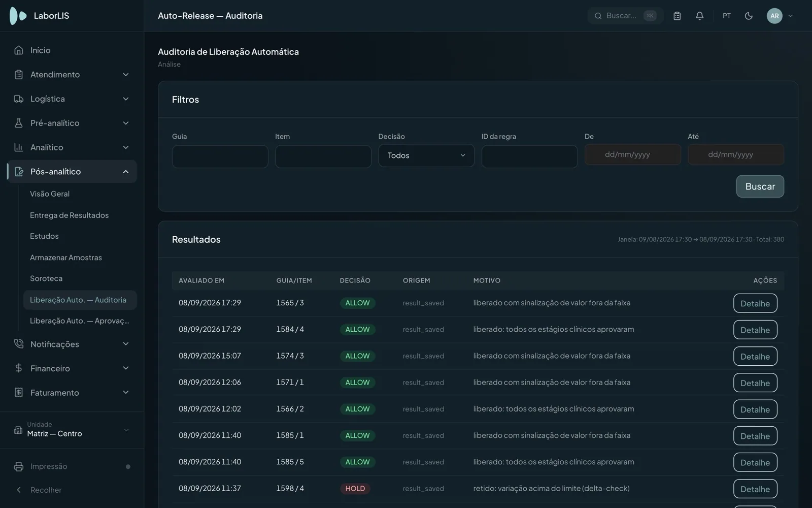
Task: Open Detalhe for guia 1574 / 3
Action: [755, 356]
